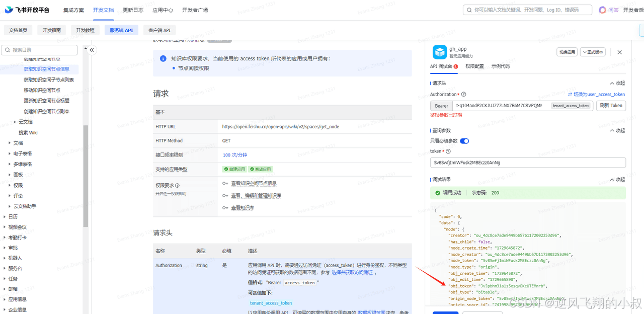The width and height of the screenshot is (644, 314).
Task: Click the sidebar vertical scrollbar
Action: [x=86, y=176]
